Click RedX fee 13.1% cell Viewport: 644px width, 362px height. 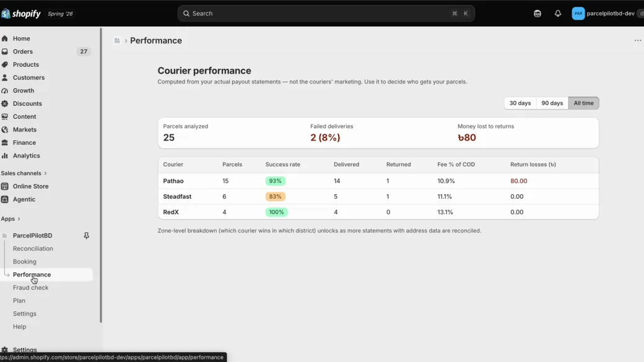[445, 212]
